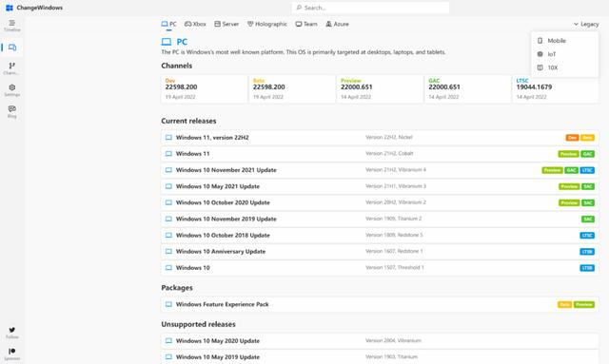Click laptop icon beside Windows 10 May 2020 Update
Viewport: 609px width, 364px height.
tap(168, 341)
